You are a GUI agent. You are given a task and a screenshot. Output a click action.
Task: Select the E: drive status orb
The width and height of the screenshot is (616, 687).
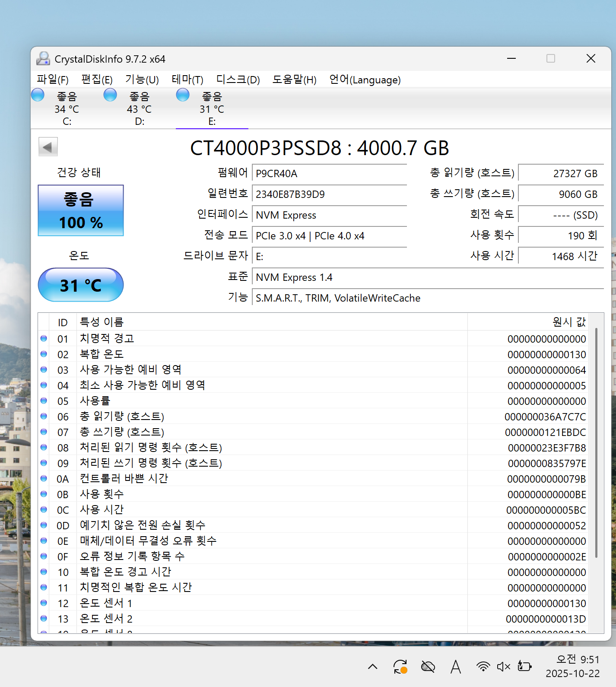click(183, 95)
